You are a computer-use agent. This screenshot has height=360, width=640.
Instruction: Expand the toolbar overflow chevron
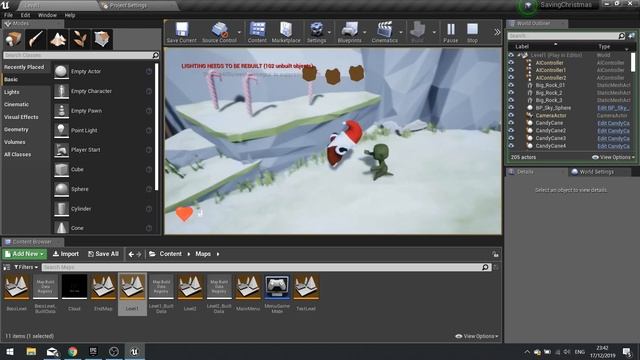pos(497,32)
